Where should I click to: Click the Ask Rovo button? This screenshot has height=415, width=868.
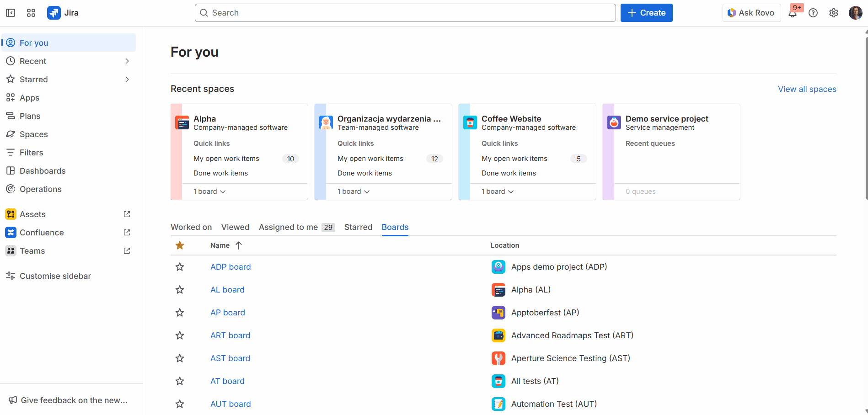pos(751,13)
